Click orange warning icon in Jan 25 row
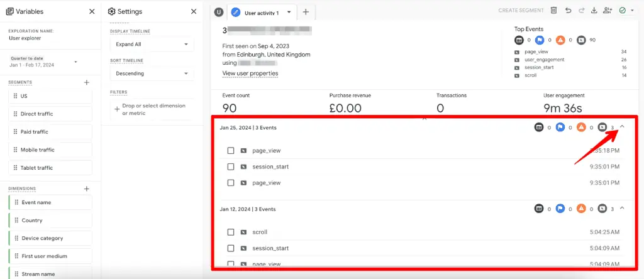644x279 pixels. pyautogui.click(x=581, y=128)
